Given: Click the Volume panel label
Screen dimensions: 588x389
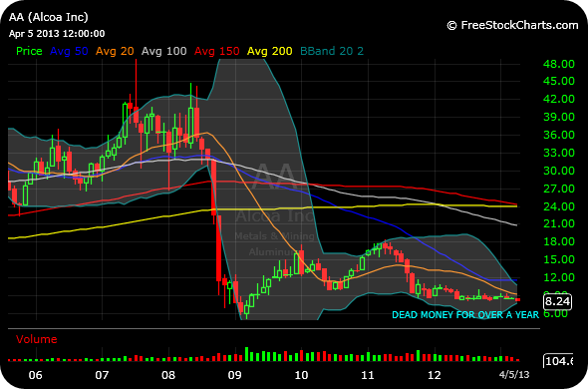Looking at the screenshot, I should (36, 339).
